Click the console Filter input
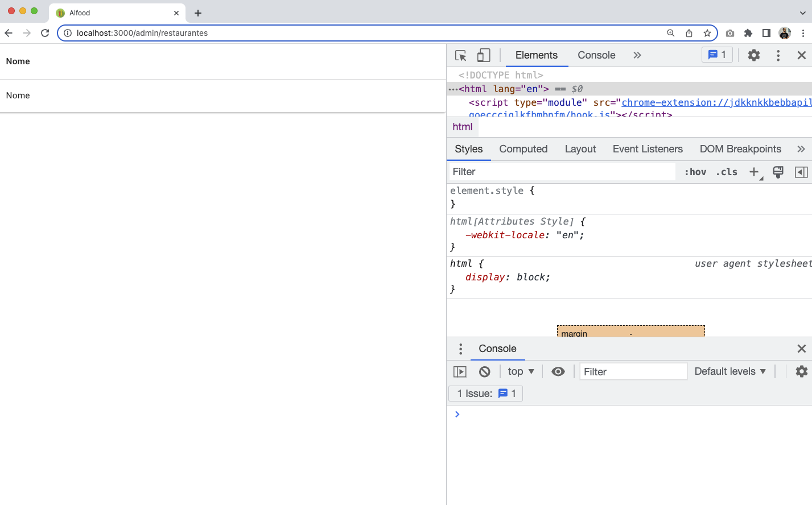 [633, 371]
